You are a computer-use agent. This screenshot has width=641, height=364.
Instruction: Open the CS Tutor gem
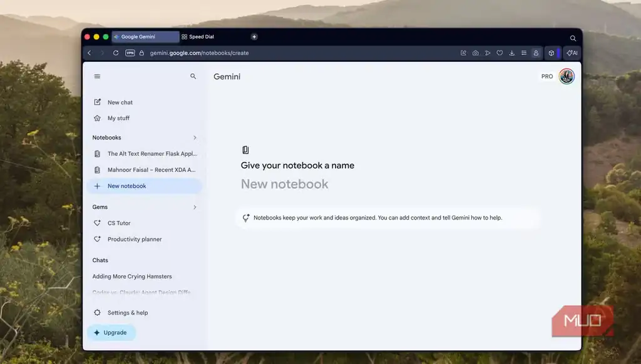[x=145, y=223]
